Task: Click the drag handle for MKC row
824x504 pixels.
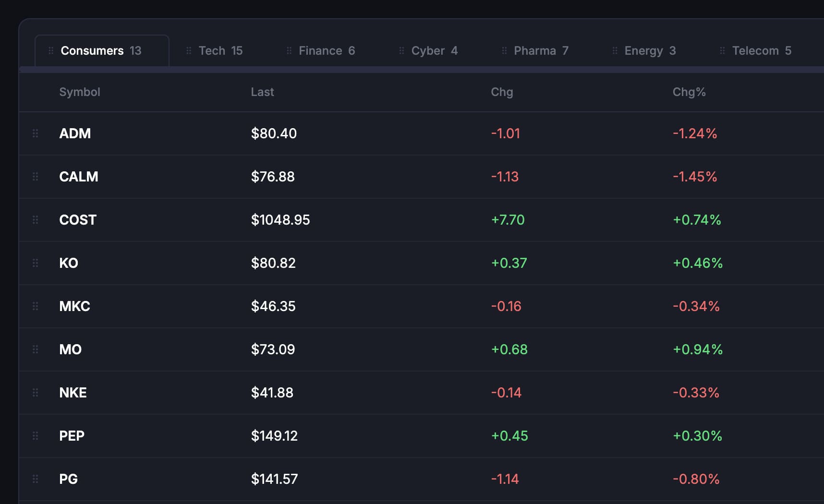Action: pos(35,306)
